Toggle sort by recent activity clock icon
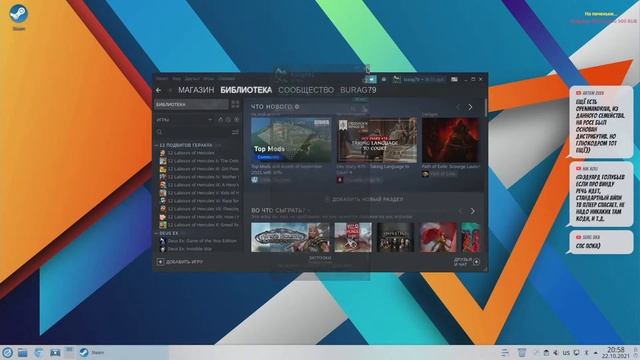Viewport: 640px width, 360px height. point(228,120)
